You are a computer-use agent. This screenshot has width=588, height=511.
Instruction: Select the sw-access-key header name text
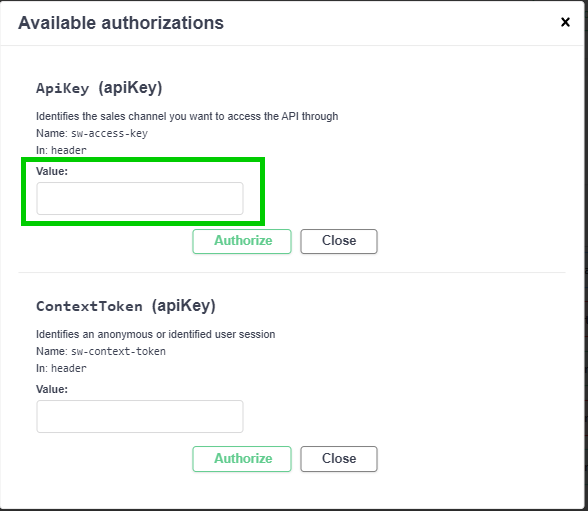tap(110, 133)
